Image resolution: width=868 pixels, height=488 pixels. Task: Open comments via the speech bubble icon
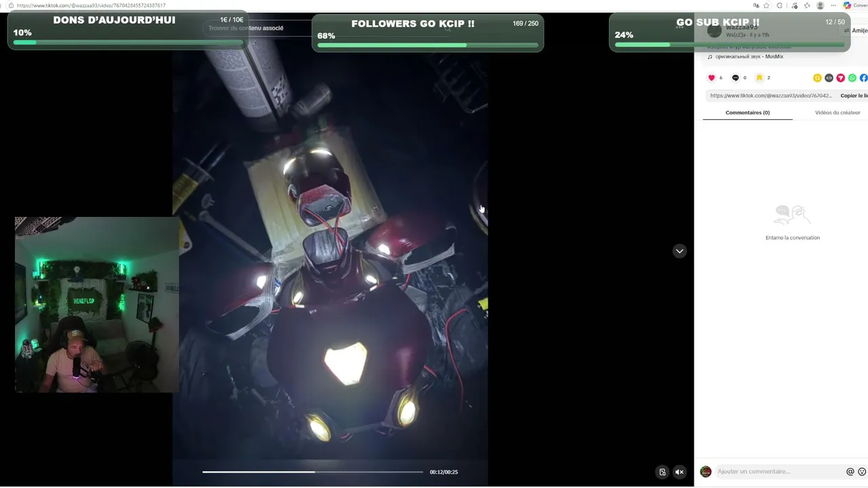[x=735, y=78]
